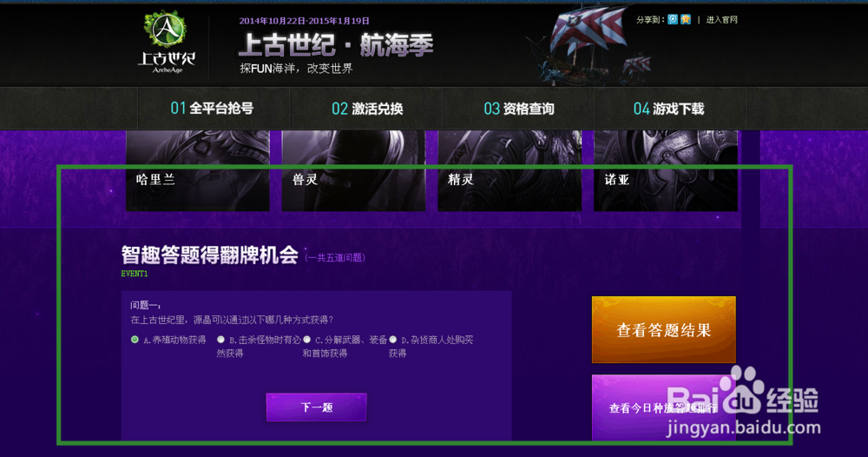Viewport: 868px width, 457px height.
Task: Choose the 诺亚 race card
Action: click(x=666, y=170)
